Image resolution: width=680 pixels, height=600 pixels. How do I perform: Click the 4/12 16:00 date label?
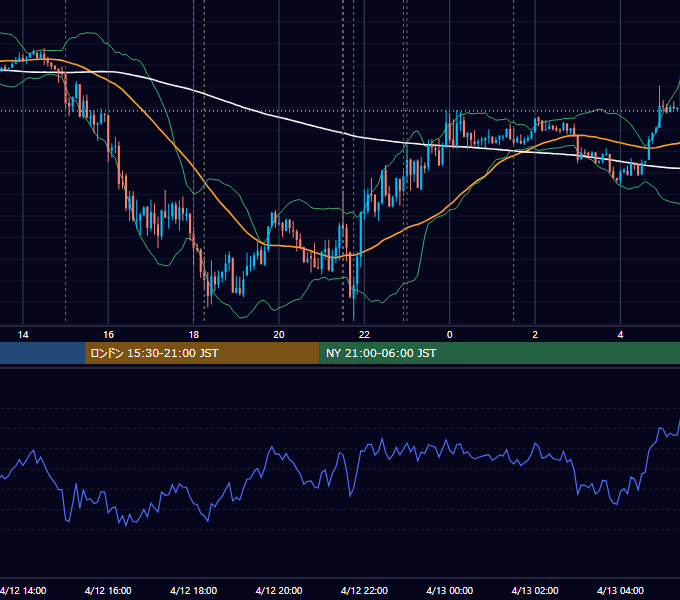[108, 590]
